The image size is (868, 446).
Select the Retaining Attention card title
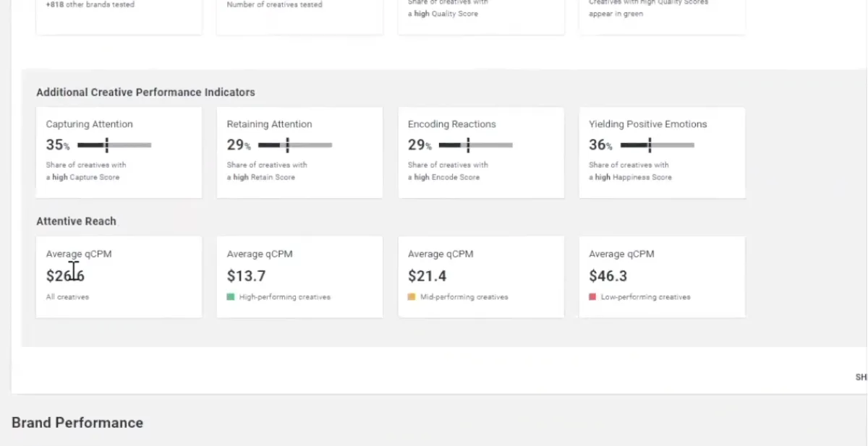[x=270, y=124]
